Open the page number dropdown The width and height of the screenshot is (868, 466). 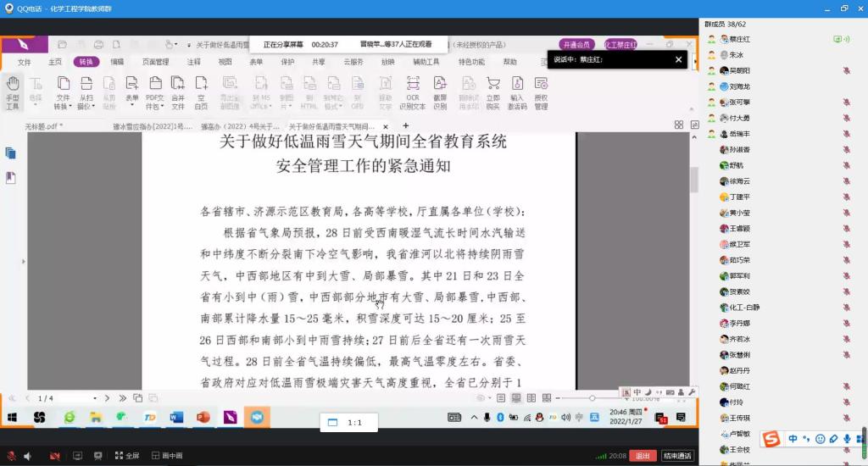95,398
